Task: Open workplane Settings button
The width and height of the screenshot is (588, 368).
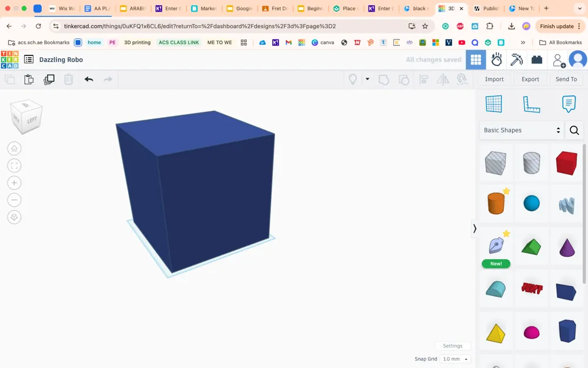Action: pos(453,346)
